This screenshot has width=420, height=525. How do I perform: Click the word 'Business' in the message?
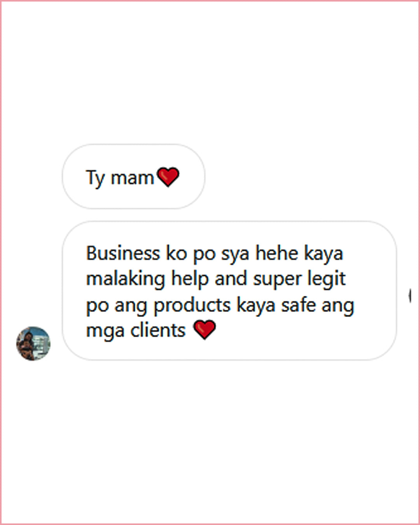(123, 253)
